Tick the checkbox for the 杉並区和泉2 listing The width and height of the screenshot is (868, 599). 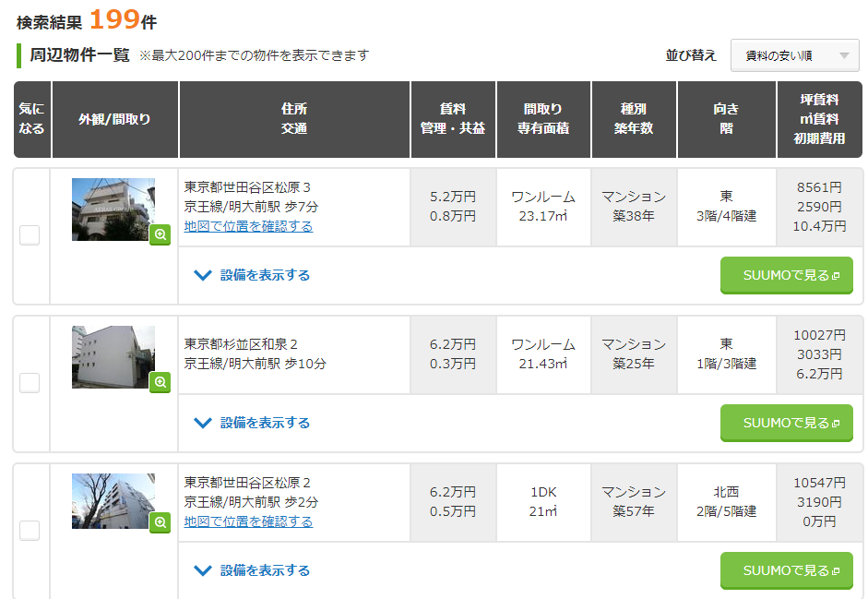[x=30, y=383]
